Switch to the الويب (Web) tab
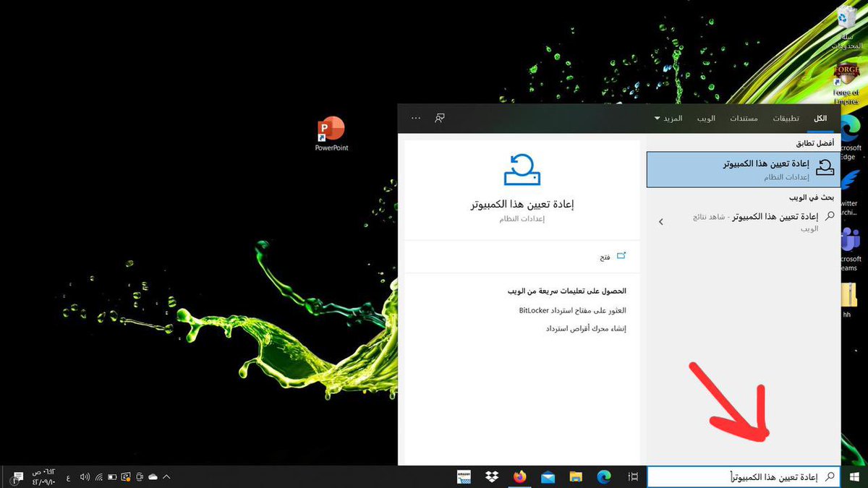Image resolution: width=868 pixels, height=488 pixels. click(x=706, y=118)
